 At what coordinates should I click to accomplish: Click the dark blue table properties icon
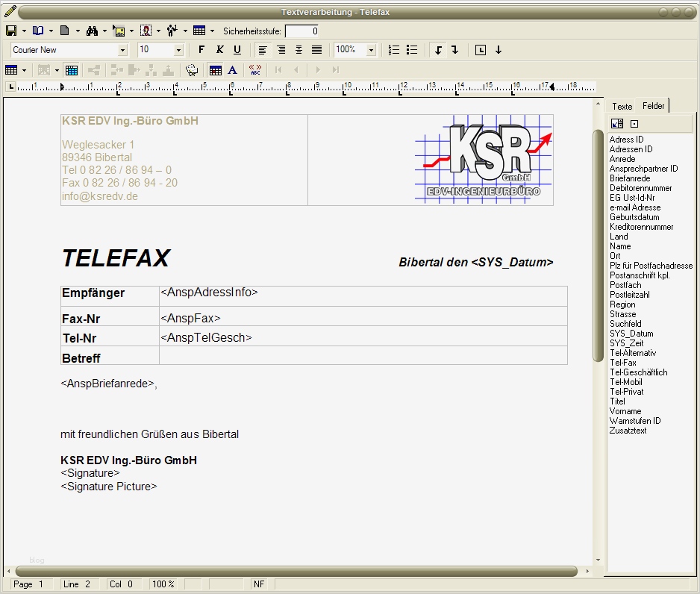tap(216, 70)
